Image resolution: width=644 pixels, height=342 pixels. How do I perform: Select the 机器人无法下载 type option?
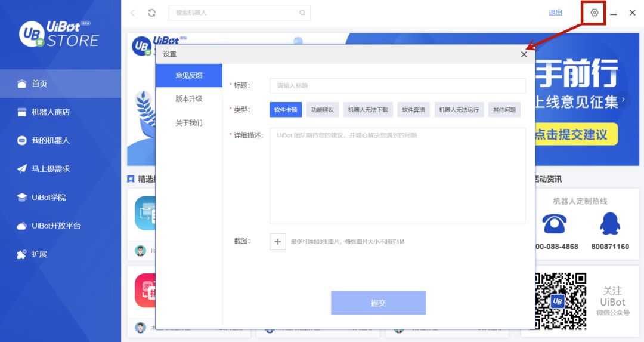(368, 110)
